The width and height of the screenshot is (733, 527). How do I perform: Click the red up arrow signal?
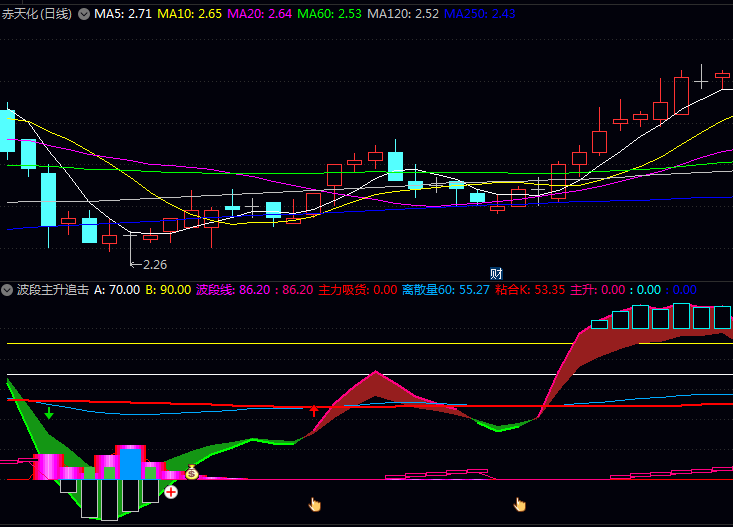(314, 410)
